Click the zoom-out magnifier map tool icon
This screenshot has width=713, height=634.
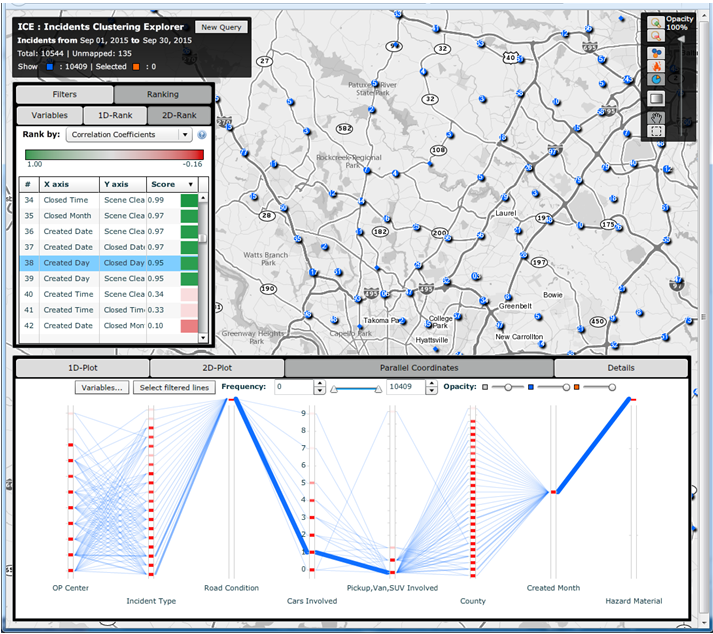pos(656,37)
